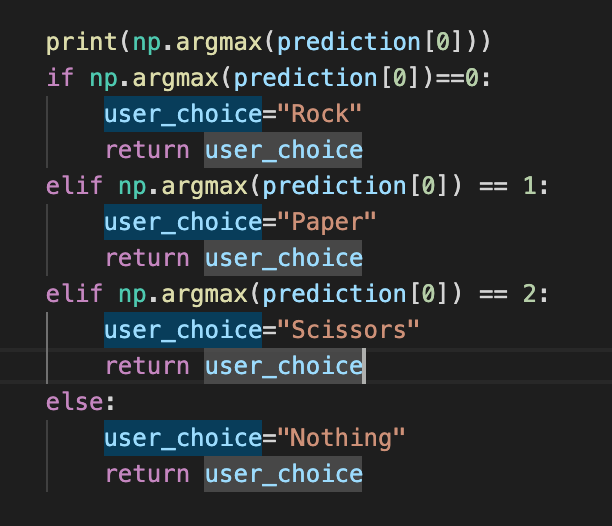Click argmax in the print statement

[x=219, y=42]
